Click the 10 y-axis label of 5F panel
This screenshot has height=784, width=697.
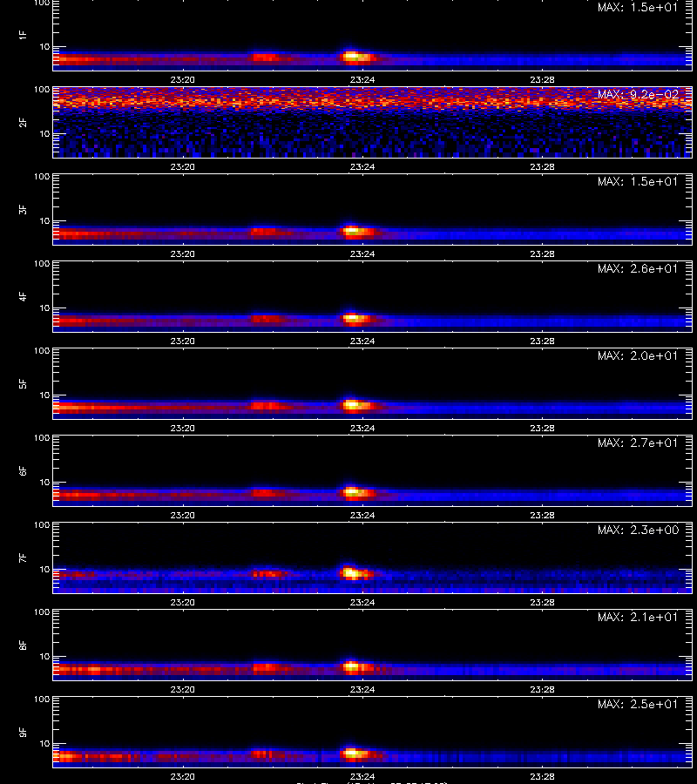pyautogui.click(x=45, y=395)
